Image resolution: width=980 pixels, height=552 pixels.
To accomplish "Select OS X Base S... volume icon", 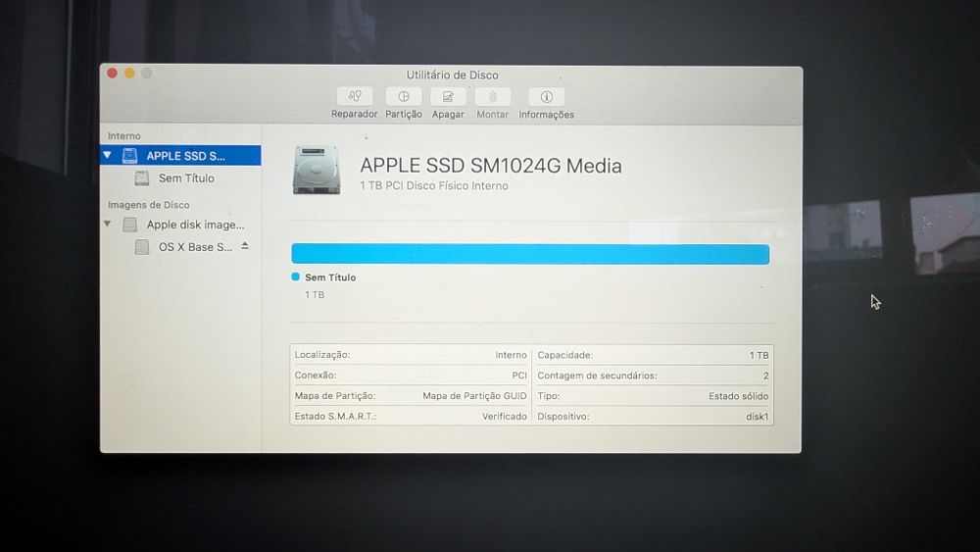I will [142, 247].
